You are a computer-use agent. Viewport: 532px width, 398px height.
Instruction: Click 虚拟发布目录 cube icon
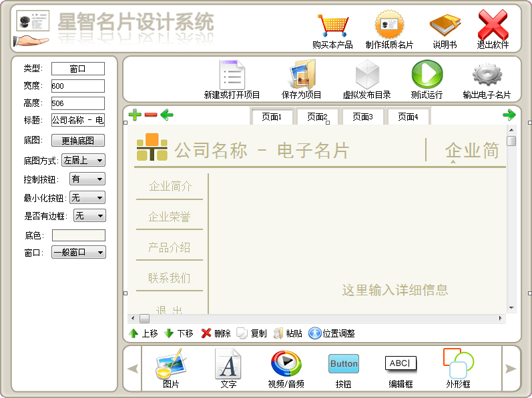pyautogui.click(x=366, y=75)
